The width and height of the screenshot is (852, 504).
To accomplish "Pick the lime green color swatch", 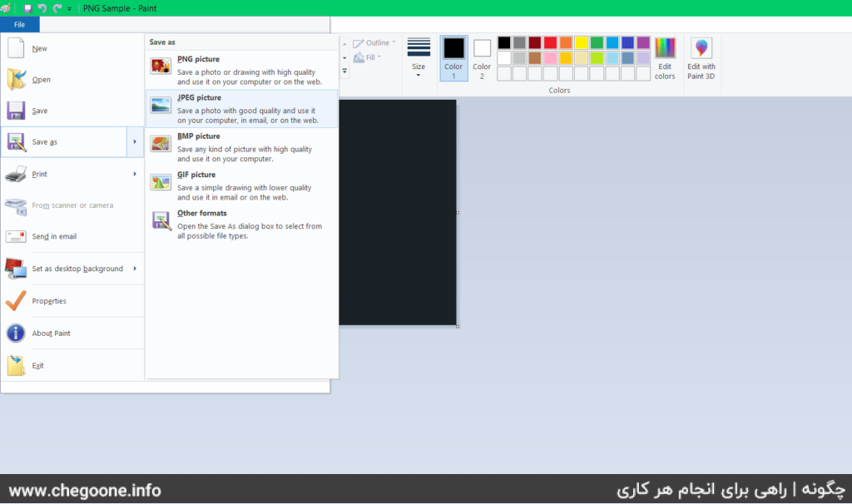I will click(x=597, y=58).
